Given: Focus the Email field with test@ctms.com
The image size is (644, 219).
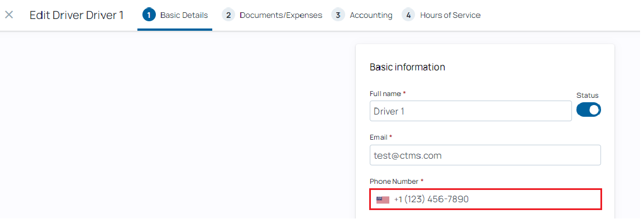Looking at the screenshot, I should pyautogui.click(x=485, y=155).
